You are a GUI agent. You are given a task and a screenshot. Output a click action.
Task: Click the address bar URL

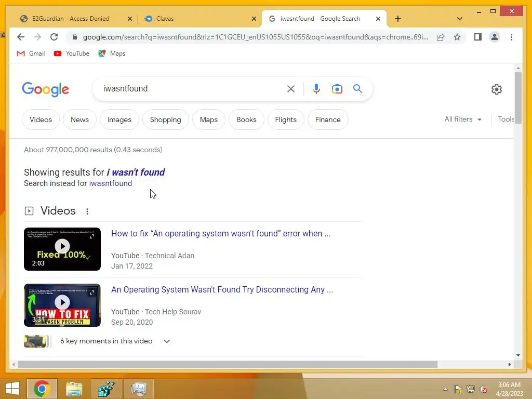tap(255, 37)
